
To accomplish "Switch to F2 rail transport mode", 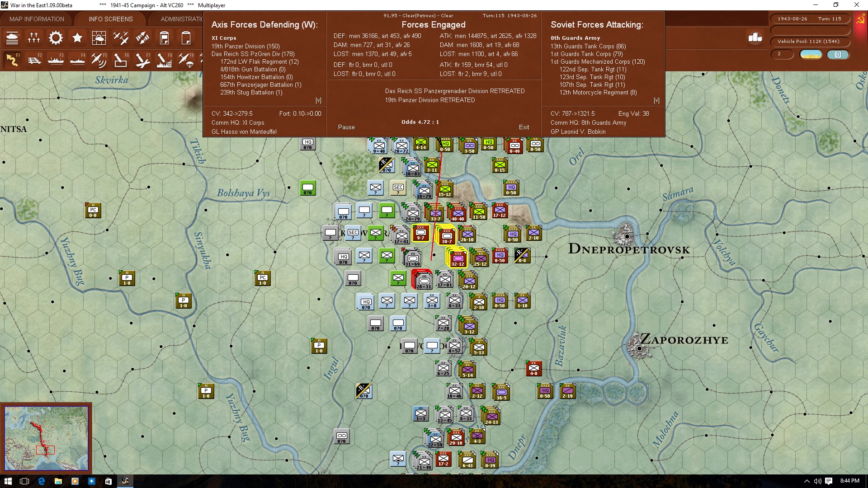I will tap(35, 59).
